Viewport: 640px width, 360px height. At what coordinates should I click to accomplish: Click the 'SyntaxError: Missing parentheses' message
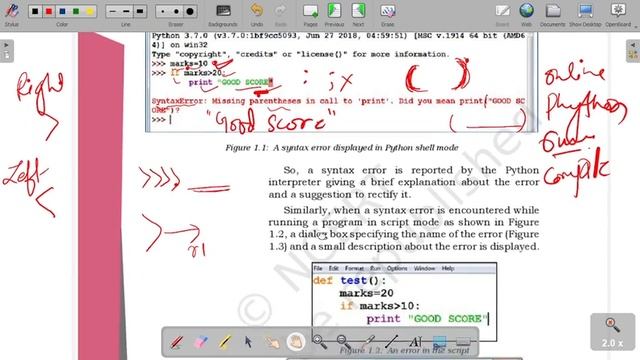pyautogui.click(x=338, y=105)
